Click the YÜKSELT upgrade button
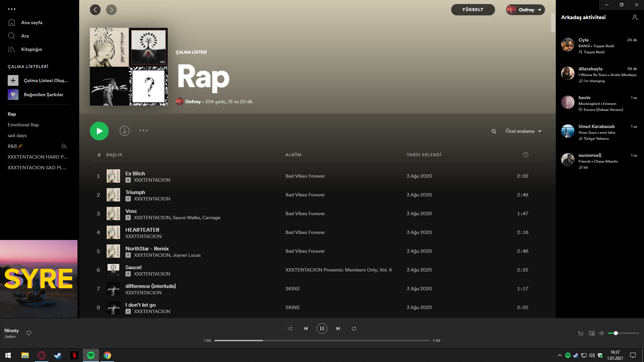Viewport: 644px width, 362px height. pyautogui.click(x=473, y=10)
